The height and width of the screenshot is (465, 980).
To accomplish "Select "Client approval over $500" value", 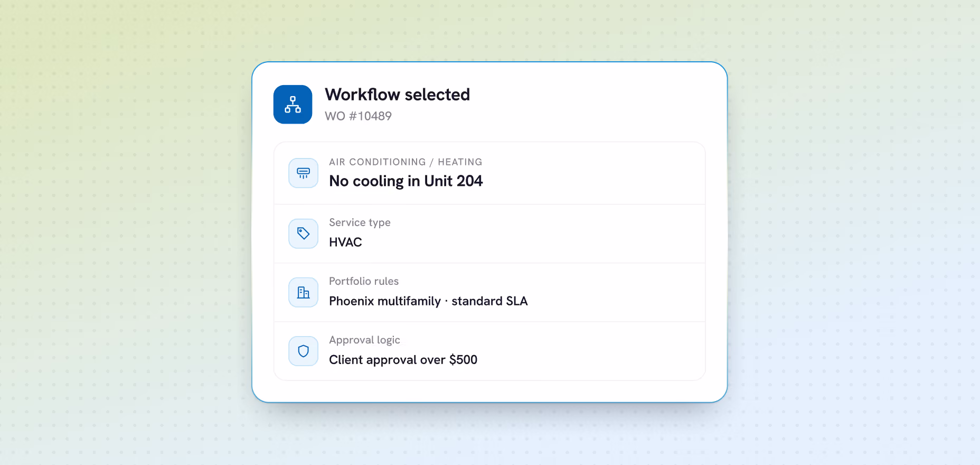I will [x=403, y=360].
